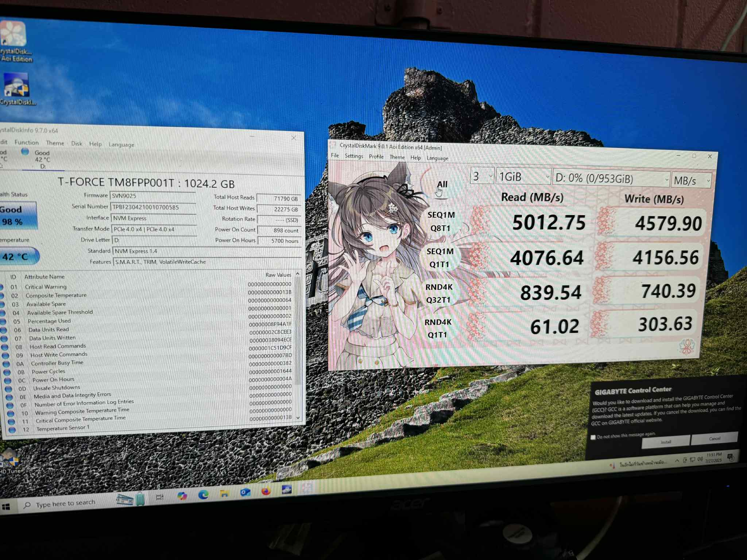Open Settings menu in CrystalDiskMark
This screenshot has height=560, width=747.
(354, 156)
